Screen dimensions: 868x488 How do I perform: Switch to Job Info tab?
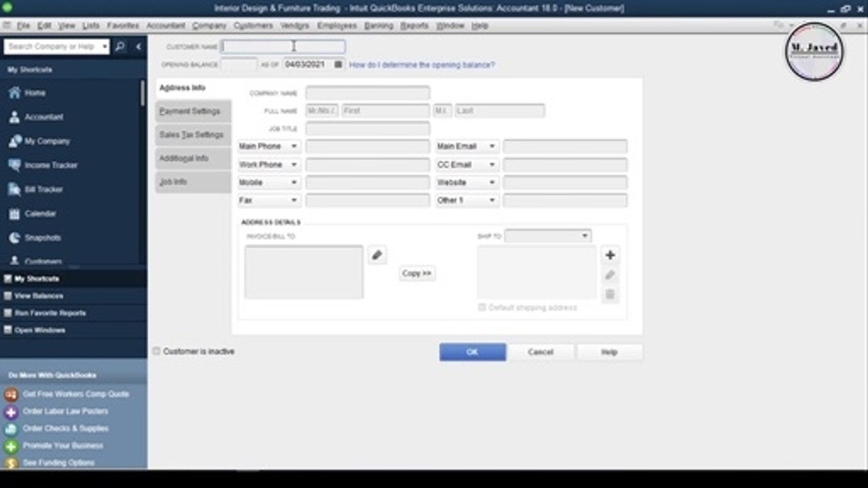coord(193,182)
